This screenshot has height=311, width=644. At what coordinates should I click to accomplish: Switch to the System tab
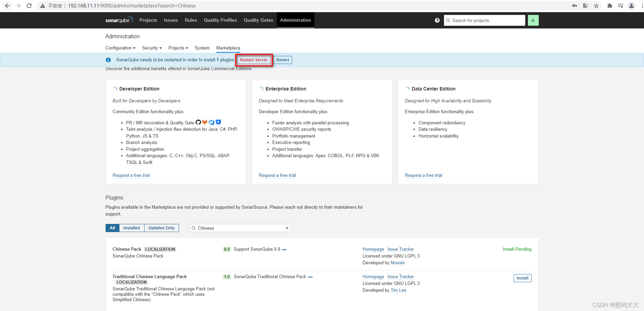(202, 48)
